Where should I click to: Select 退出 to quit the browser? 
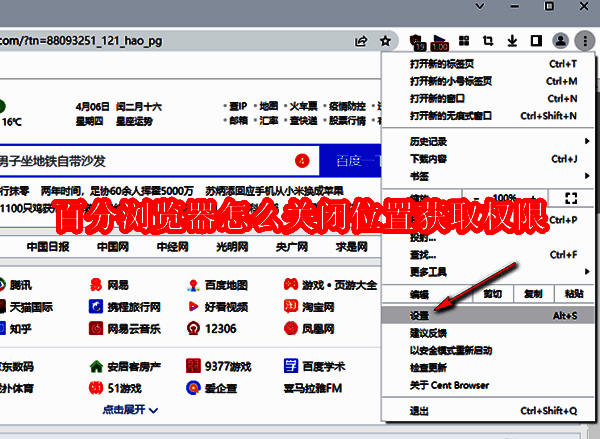488,411
